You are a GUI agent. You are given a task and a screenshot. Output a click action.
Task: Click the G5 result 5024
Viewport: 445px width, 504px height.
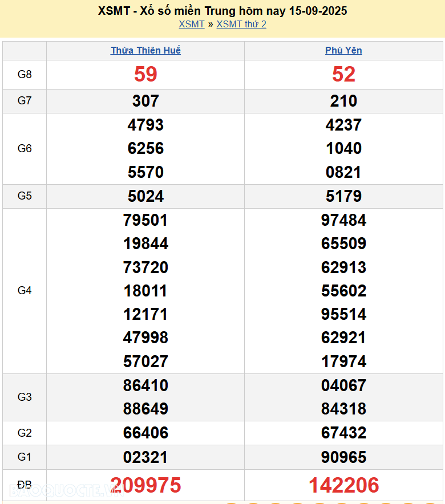pyautogui.click(x=145, y=196)
